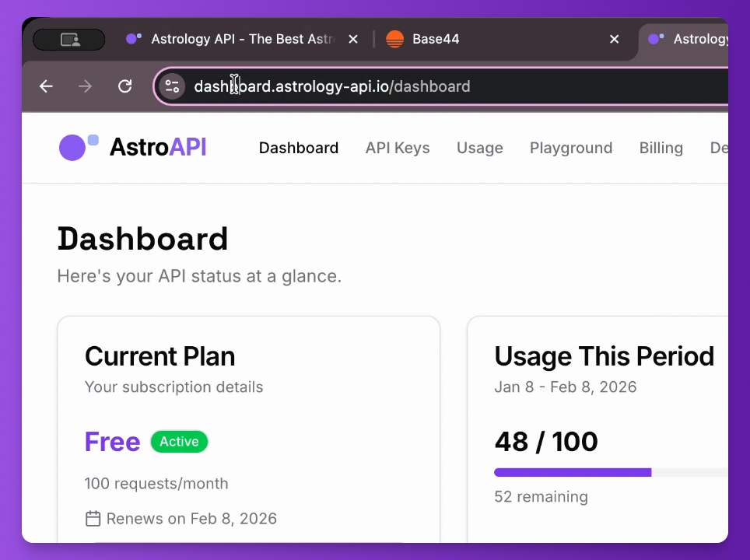Open the Playground nav item
This screenshot has height=560, width=750.
point(571,148)
